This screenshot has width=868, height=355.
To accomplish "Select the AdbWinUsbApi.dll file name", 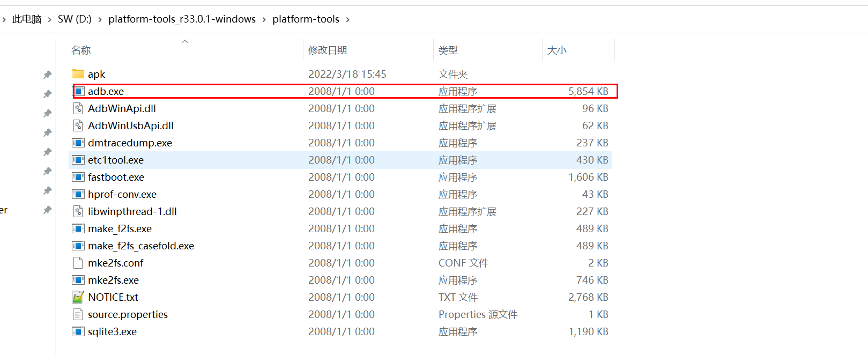I will tap(131, 125).
